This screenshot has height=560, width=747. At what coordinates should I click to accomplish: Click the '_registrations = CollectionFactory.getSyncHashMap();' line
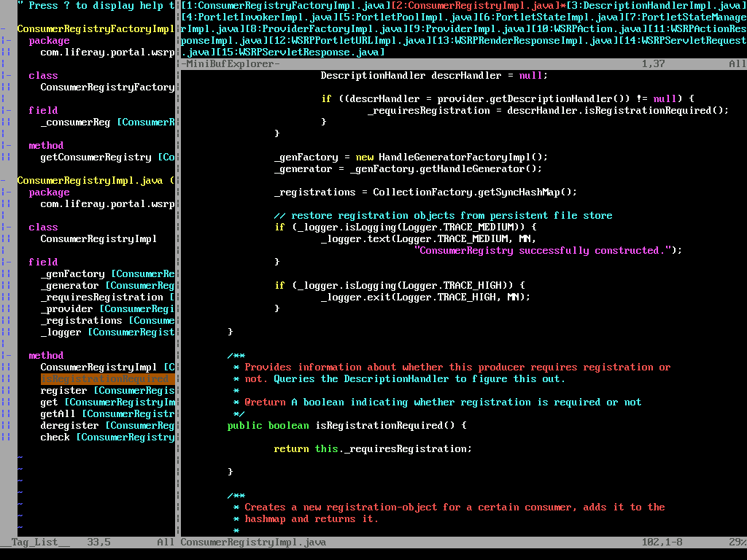coord(425,192)
